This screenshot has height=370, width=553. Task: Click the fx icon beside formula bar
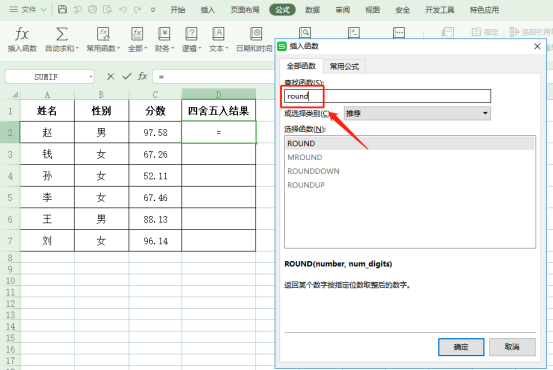pyautogui.click(x=142, y=76)
